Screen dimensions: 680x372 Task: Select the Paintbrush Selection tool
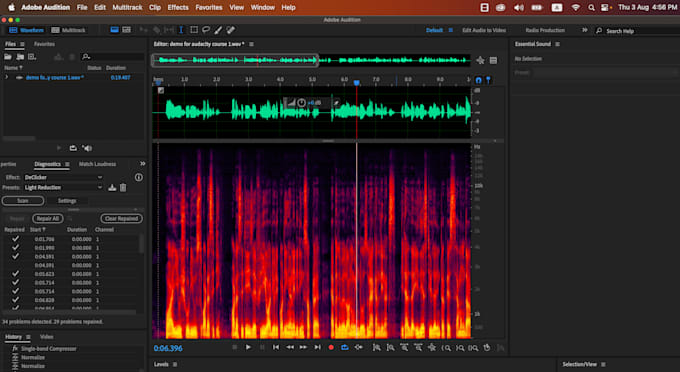pos(218,30)
